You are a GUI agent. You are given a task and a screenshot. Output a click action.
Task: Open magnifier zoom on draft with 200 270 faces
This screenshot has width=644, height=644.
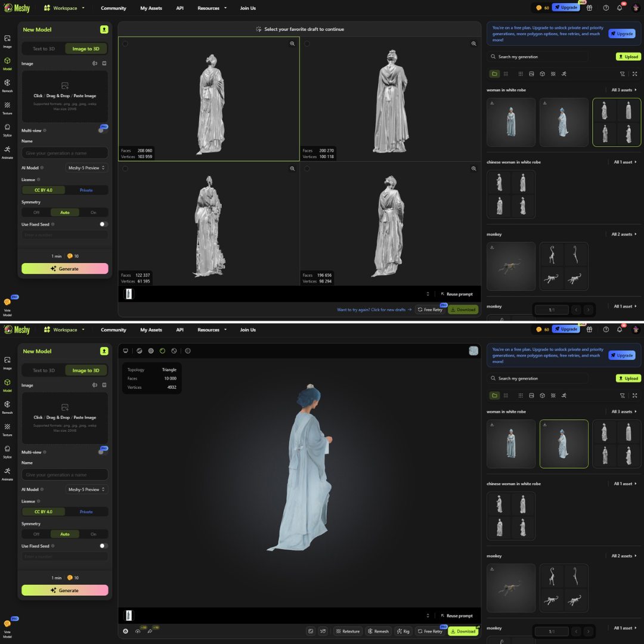click(x=473, y=44)
